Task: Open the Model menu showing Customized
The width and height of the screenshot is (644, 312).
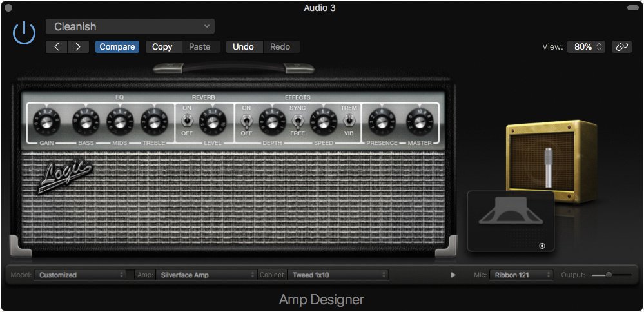Action: click(80, 275)
